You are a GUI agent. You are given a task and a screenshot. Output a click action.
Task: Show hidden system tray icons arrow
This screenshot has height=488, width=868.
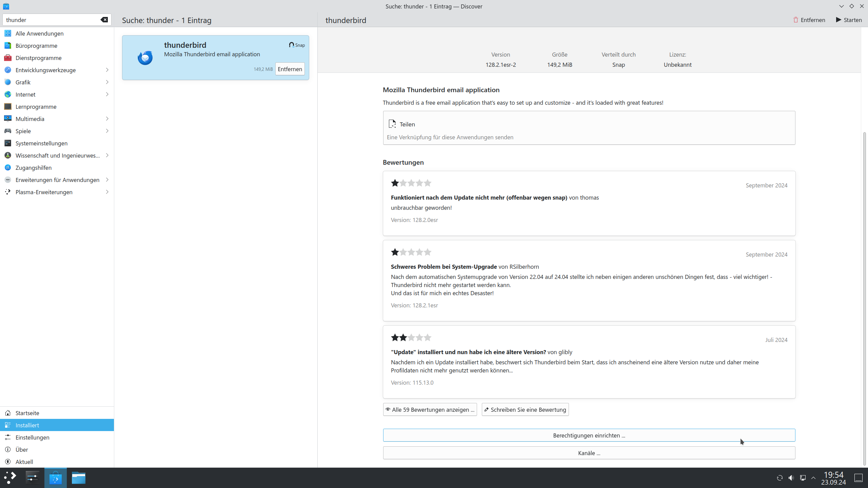pos(813,478)
